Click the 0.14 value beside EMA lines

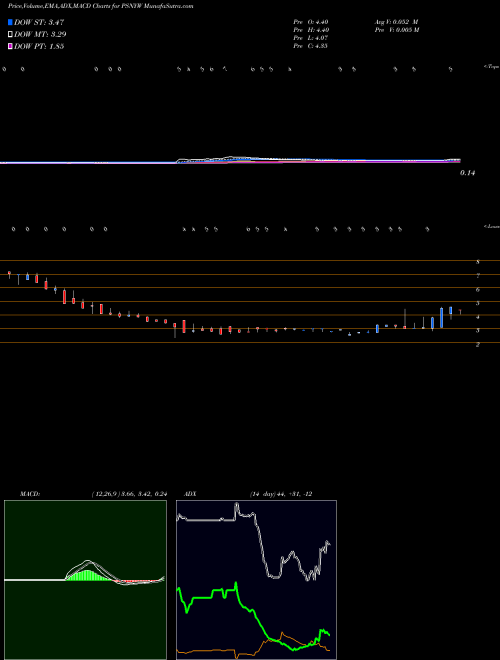click(x=467, y=173)
